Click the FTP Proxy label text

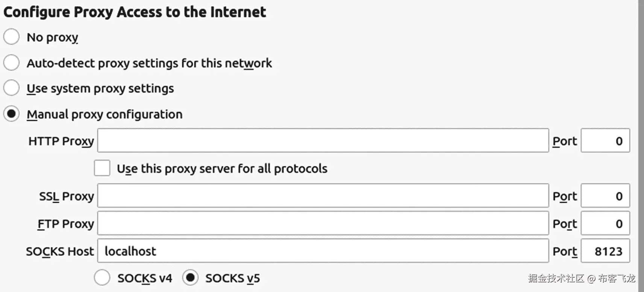(66, 224)
